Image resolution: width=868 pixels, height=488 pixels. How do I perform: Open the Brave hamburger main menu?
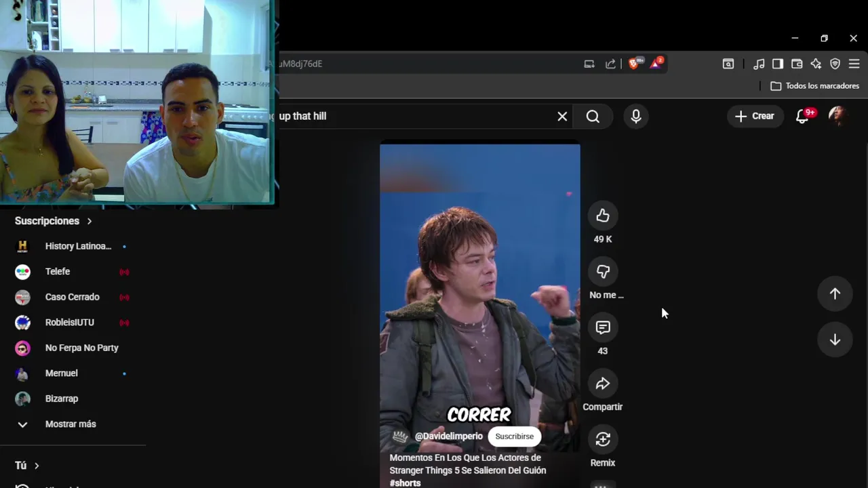(x=854, y=64)
